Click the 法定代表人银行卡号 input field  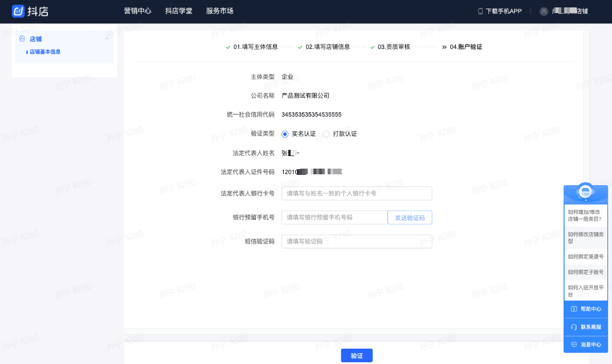(357, 193)
